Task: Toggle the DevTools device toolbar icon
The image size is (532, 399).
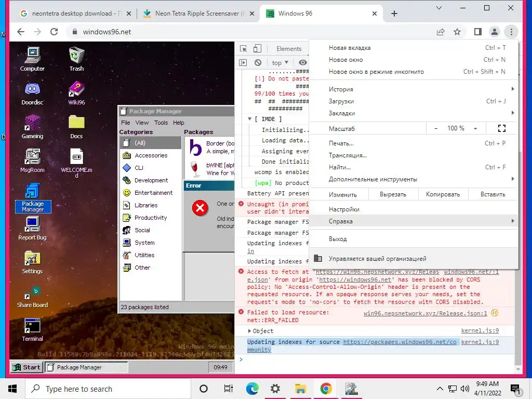Action: point(257,48)
